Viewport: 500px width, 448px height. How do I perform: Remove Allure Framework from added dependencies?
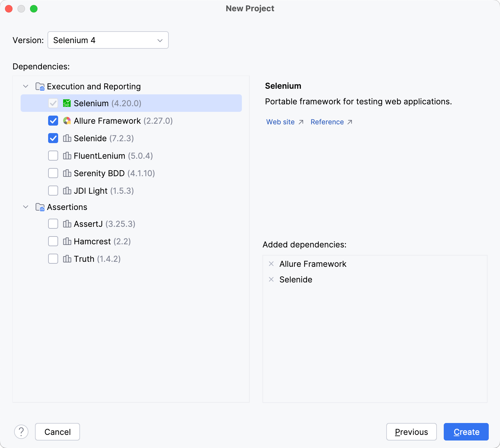tap(271, 264)
